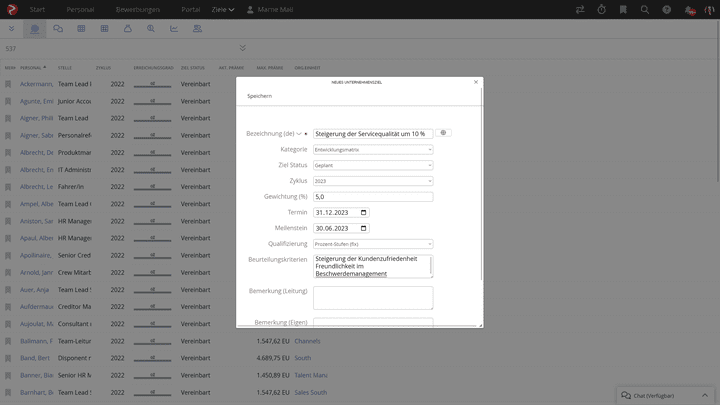
Task: Close the Neues Unternehmensziel dialog
Action: (476, 82)
